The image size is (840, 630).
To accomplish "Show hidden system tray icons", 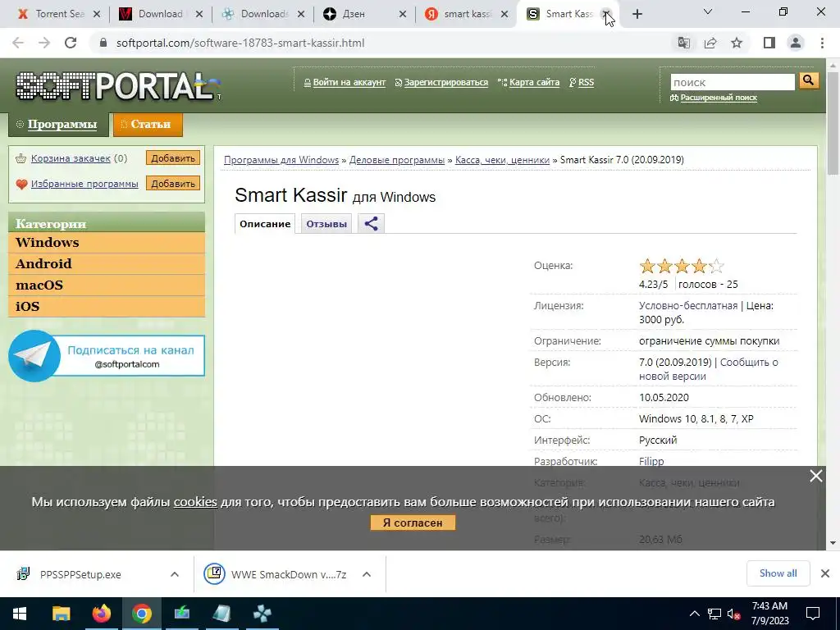I will (x=694, y=614).
